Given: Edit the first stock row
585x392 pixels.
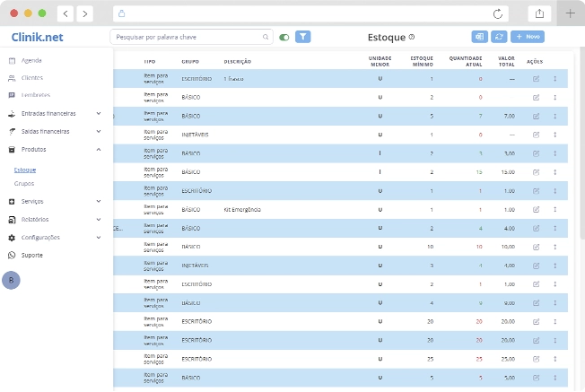Looking at the screenshot, I should click(537, 79).
